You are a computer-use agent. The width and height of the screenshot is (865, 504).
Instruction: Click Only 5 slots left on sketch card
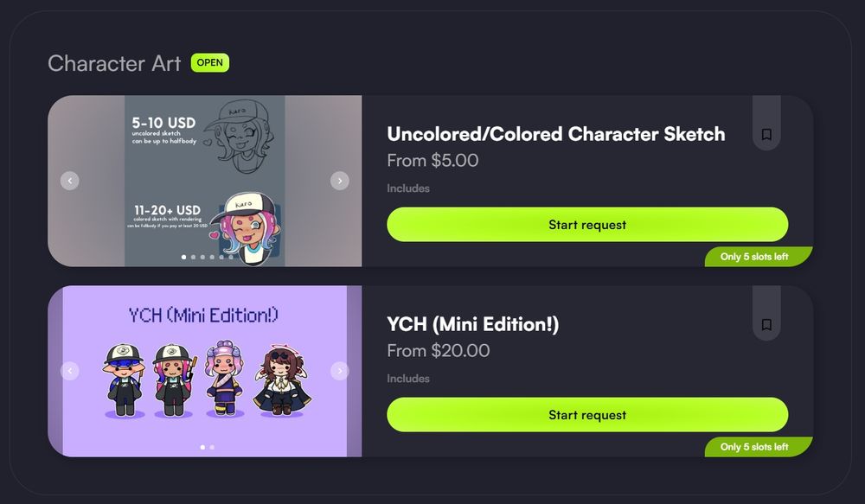tap(754, 257)
